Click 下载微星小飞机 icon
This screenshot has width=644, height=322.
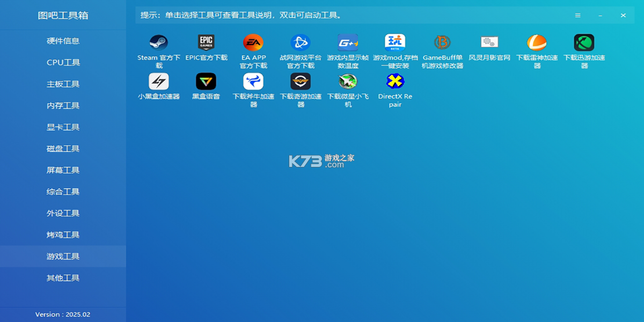coord(348,82)
